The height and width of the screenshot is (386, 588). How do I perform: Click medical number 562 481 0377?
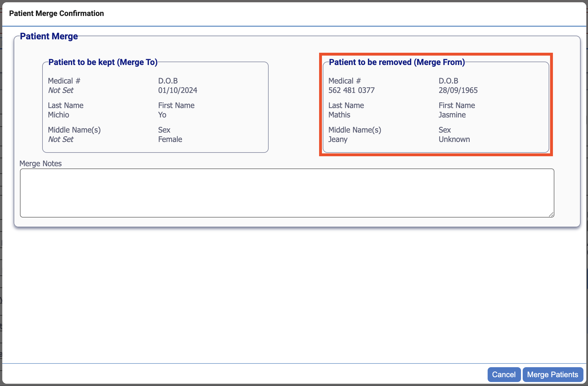click(351, 90)
